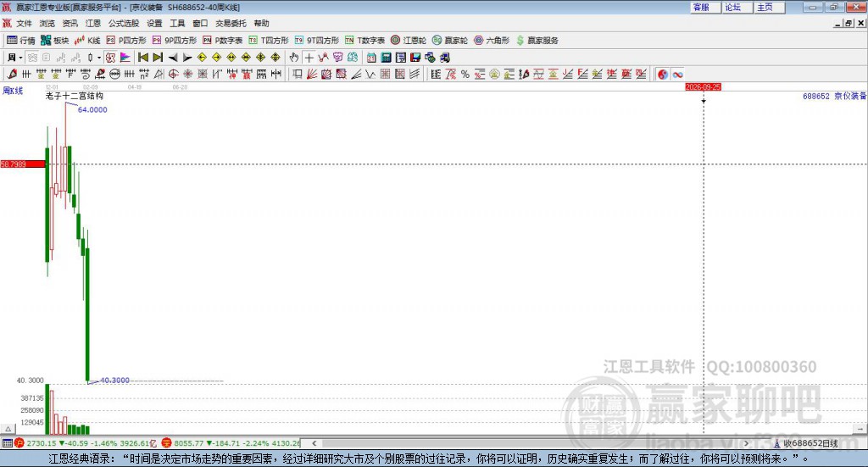Image resolution: width=868 pixels, height=467 pixels.
Task: Open the P数字表 number table
Action: [x=223, y=41]
